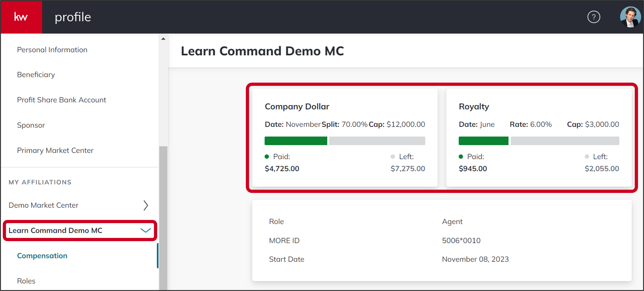Click the Date: June text
The width and height of the screenshot is (644, 291).
476,124
